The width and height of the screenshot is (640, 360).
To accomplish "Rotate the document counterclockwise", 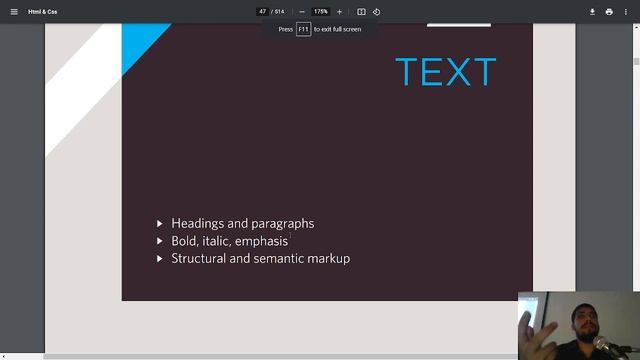I will pos(376,12).
